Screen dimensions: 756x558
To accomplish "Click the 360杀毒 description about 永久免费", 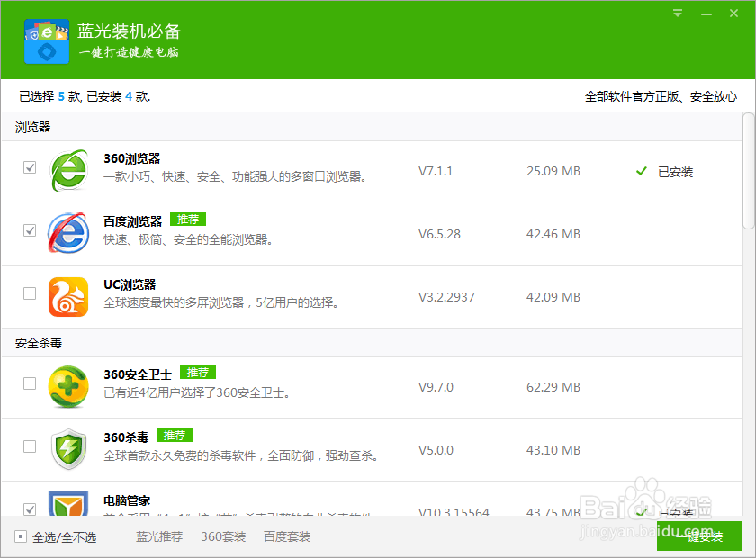I will [x=241, y=455].
